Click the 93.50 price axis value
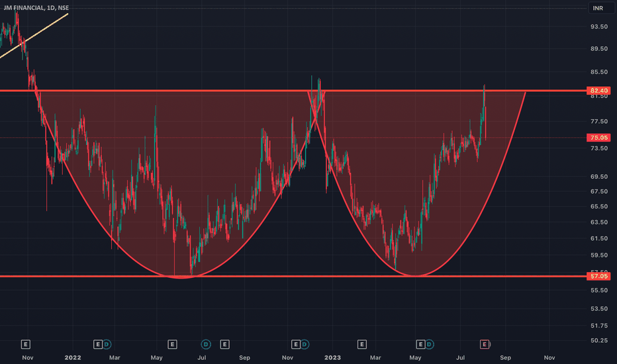The width and height of the screenshot is (617, 364). (x=599, y=26)
